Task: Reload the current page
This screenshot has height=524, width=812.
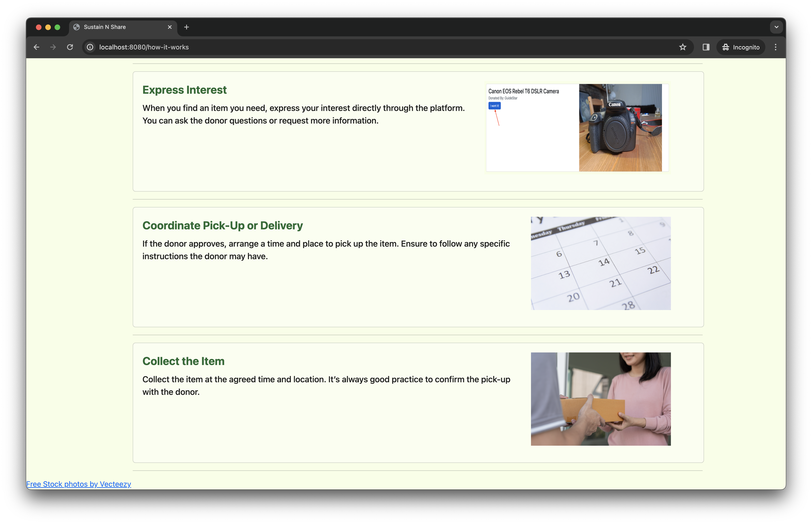Action: click(x=70, y=47)
